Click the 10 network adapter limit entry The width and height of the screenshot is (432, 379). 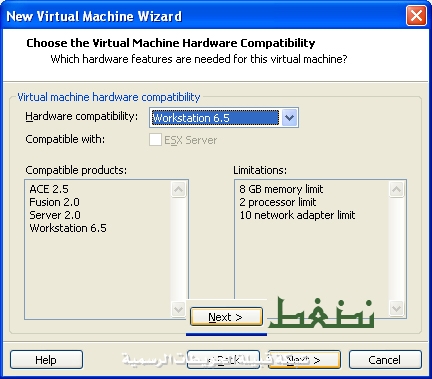[297, 215]
